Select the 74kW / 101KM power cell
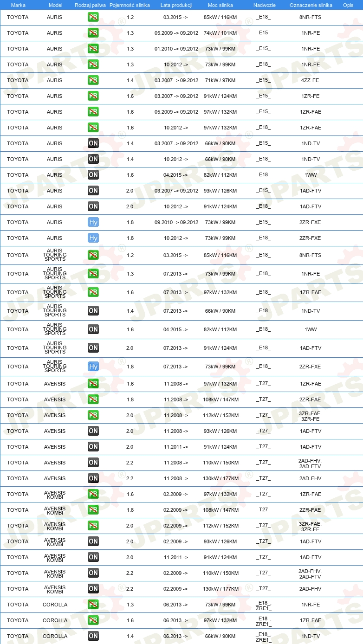 click(x=220, y=33)
